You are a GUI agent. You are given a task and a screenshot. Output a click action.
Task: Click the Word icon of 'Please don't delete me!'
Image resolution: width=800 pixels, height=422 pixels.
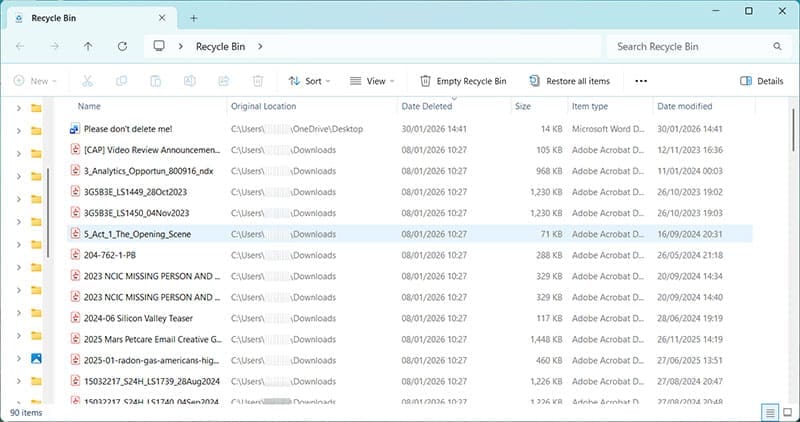click(74, 129)
